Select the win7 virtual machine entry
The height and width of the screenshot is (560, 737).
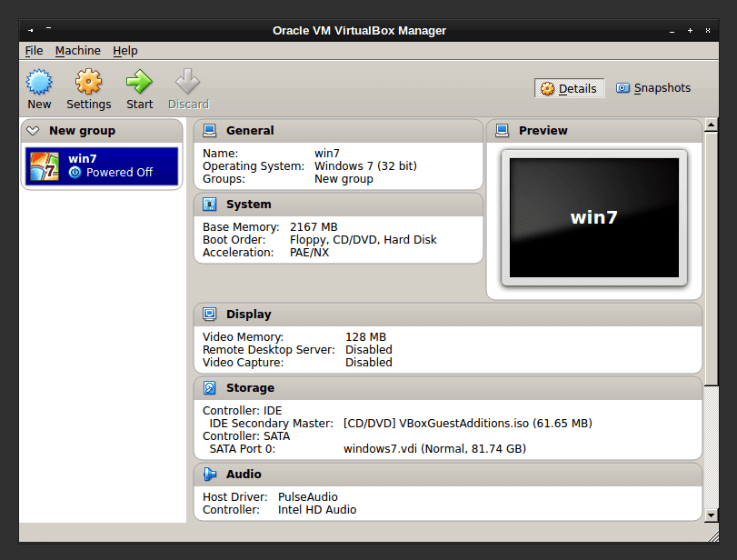pyautogui.click(x=102, y=165)
